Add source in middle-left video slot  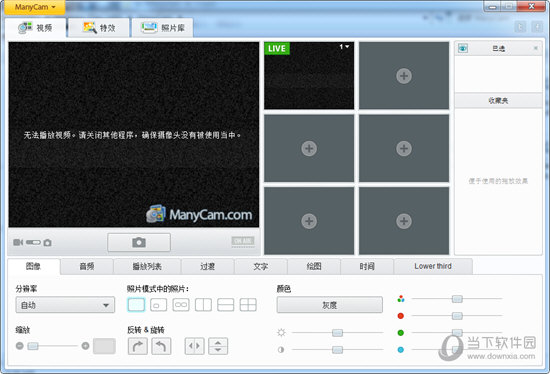[309, 148]
